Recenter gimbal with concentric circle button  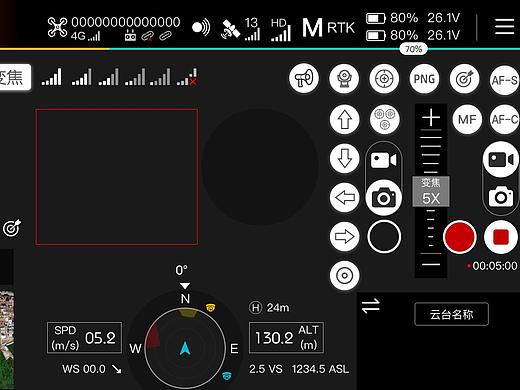pos(345,275)
